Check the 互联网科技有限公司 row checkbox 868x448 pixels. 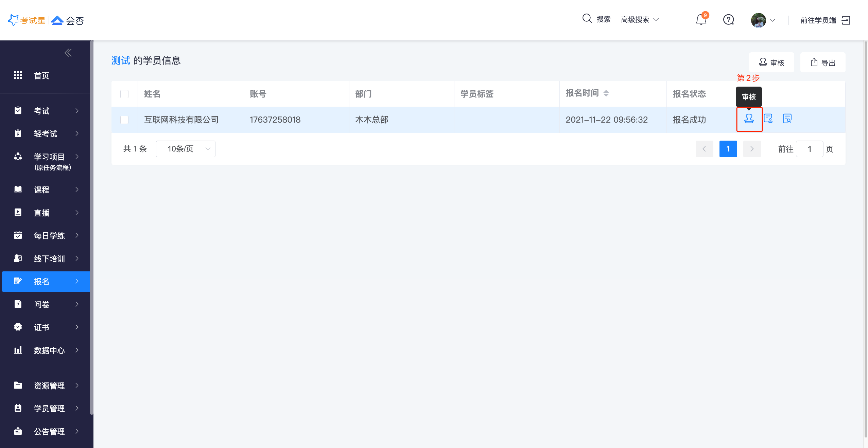pyautogui.click(x=124, y=120)
